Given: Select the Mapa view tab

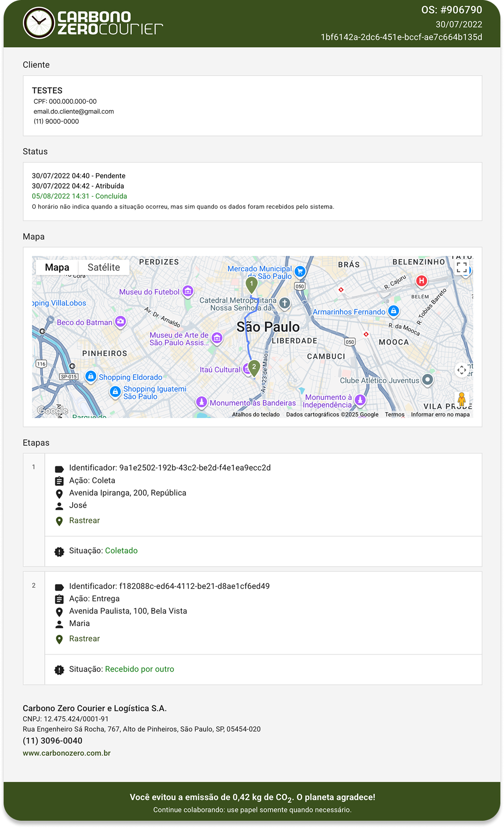Looking at the screenshot, I should pyautogui.click(x=57, y=267).
